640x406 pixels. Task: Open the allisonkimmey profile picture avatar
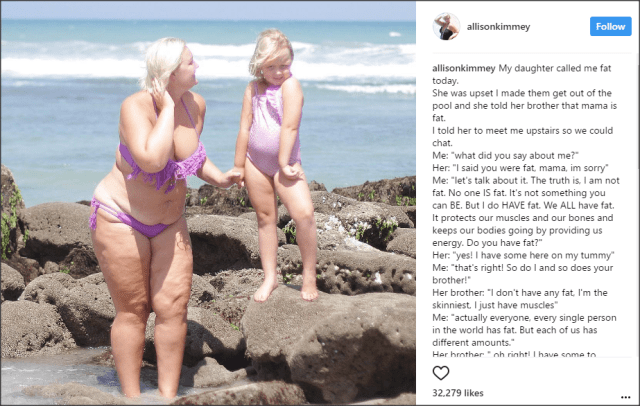[446, 27]
